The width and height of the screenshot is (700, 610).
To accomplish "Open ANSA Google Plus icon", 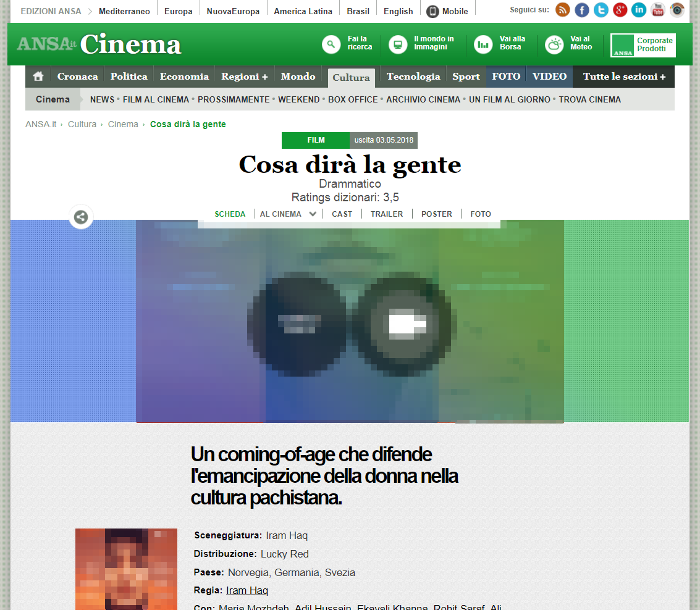I will 620,10.
